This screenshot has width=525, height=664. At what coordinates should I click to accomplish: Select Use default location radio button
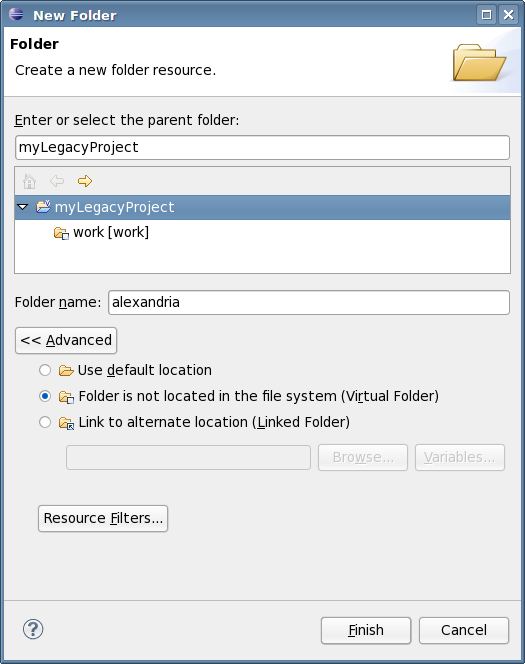pos(45,370)
